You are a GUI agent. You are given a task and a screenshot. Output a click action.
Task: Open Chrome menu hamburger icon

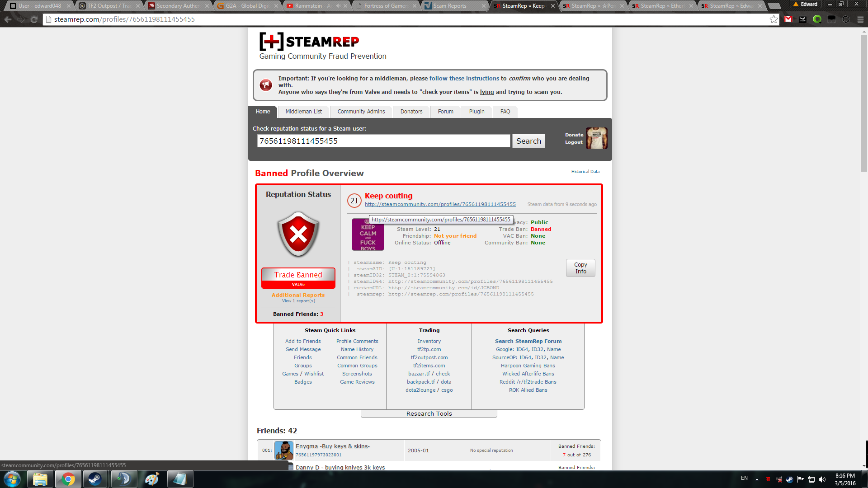860,19
